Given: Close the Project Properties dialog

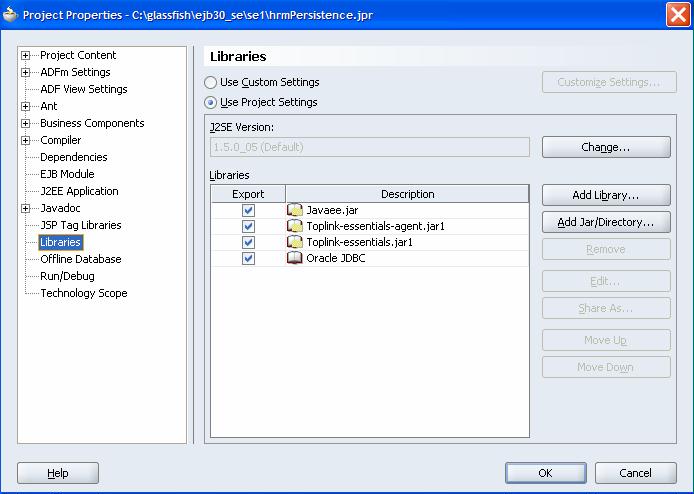Looking at the screenshot, I should click(678, 15).
